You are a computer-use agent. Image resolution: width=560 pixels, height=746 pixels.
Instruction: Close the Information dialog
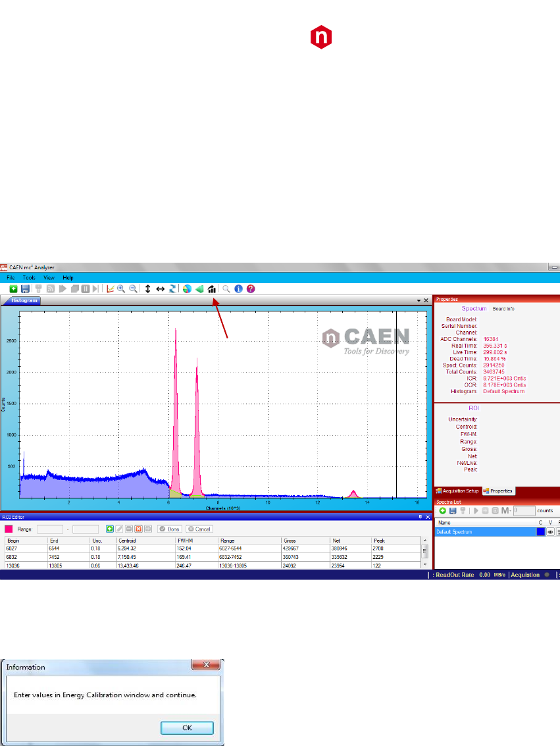click(206, 664)
